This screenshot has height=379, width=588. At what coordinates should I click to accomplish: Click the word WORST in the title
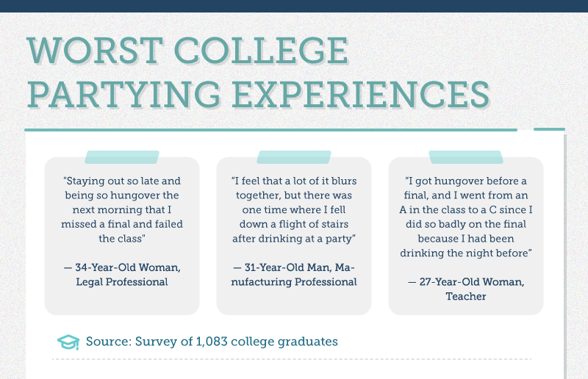pos(99,50)
